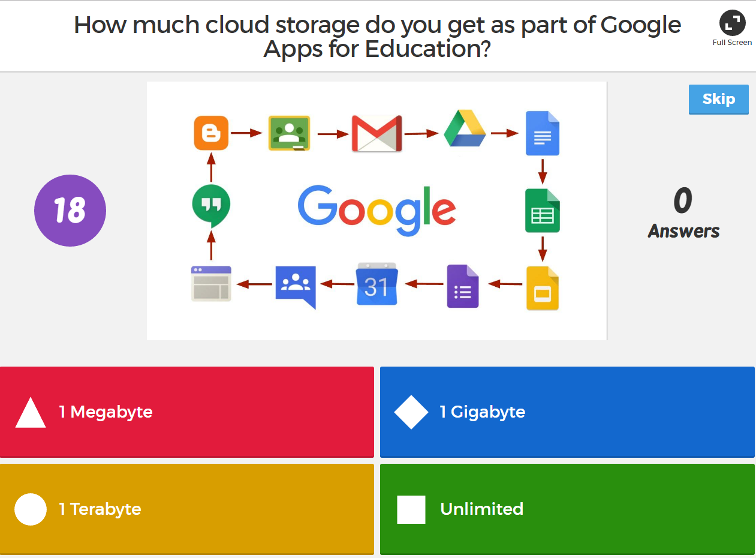Choose the 1 Gigabyte answer
Image resolution: width=756 pixels, height=558 pixels.
[x=567, y=412]
